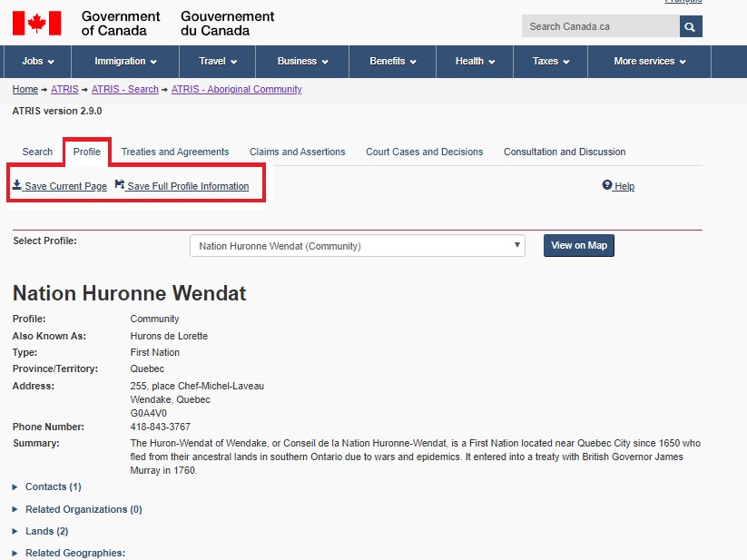Screen dimensions: 747x560
Task: Open the More services dropdown
Action: 649,62
